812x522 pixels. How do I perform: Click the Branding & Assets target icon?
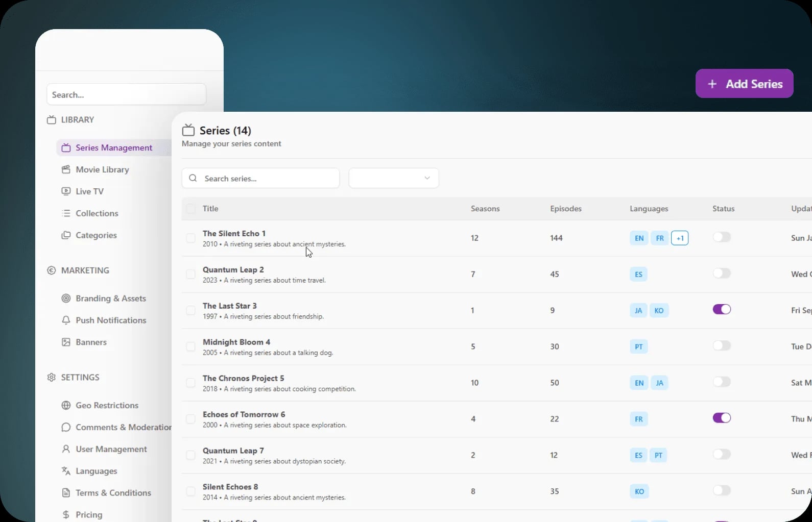click(66, 299)
